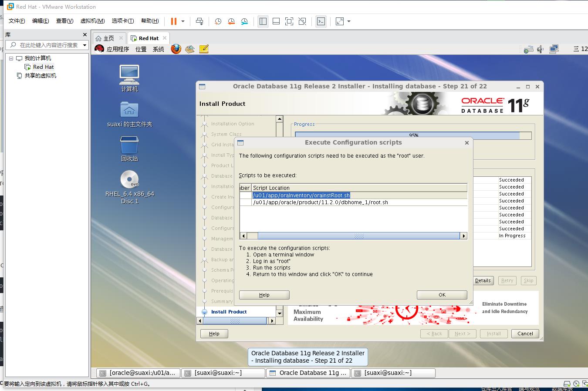Toggle the library sidebar view
The image size is (588, 391).
tap(263, 21)
